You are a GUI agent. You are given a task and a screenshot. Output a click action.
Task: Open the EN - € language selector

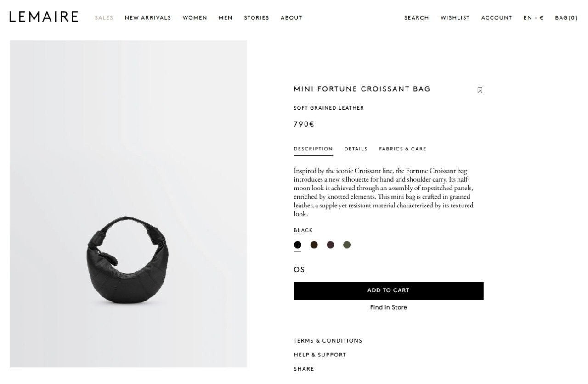[533, 18]
